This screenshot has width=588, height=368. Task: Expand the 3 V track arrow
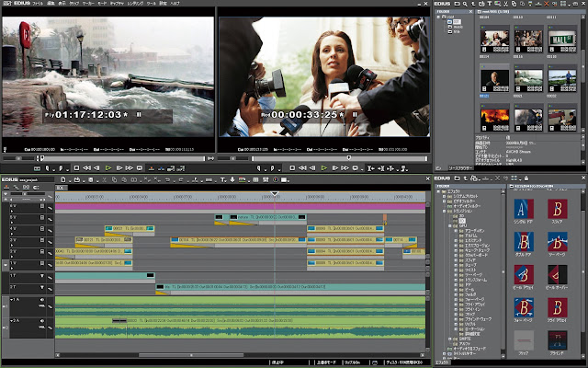(12, 245)
